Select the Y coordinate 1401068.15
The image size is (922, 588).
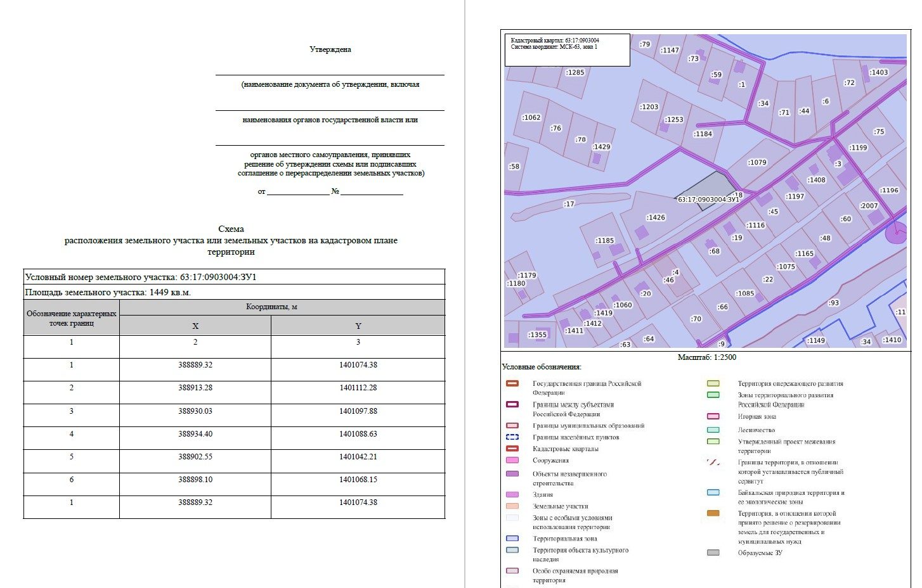click(358, 480)
